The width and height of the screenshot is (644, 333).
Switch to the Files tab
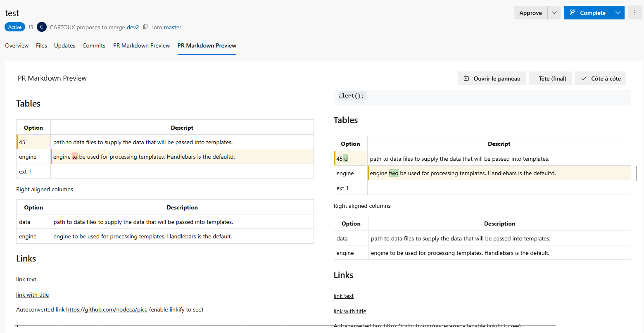(x=41, y=45)
